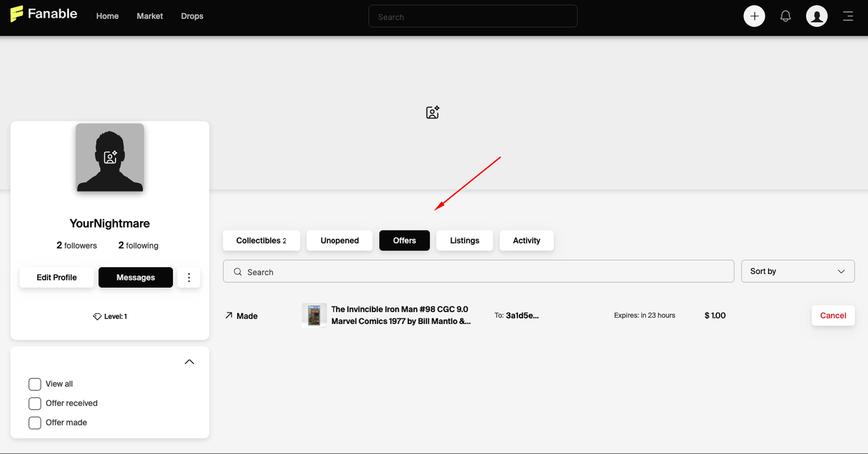Viewport: 868px width, 454px height.
Task: Click the banner image upload icon
Action: 432,112
